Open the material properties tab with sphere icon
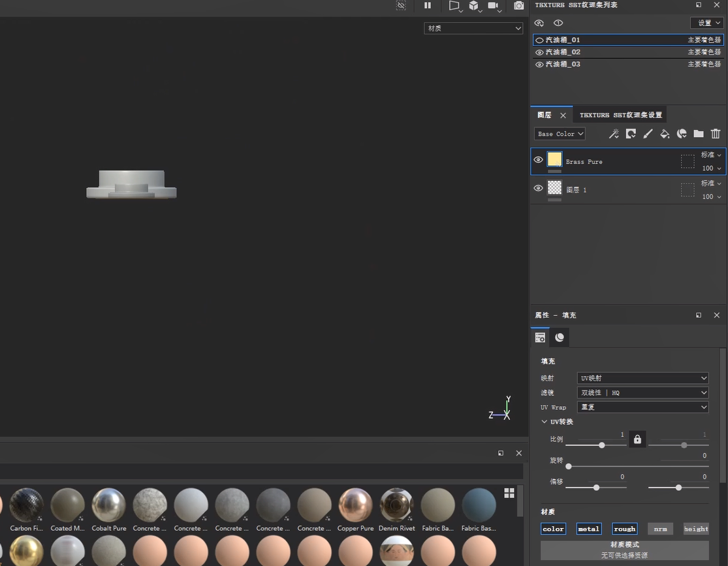The width and height of the screenshot is (728, 566). pyautogui.click(x=560, y=338)
